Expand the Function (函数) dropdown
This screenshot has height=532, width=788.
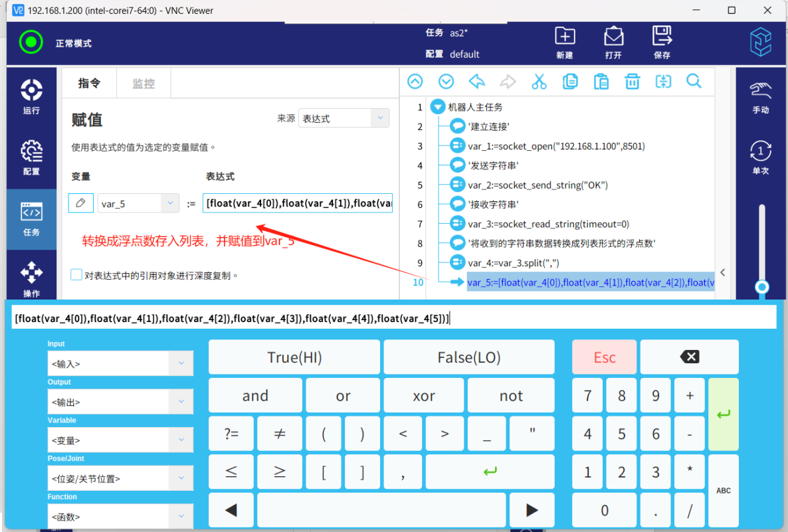(120, 517)
